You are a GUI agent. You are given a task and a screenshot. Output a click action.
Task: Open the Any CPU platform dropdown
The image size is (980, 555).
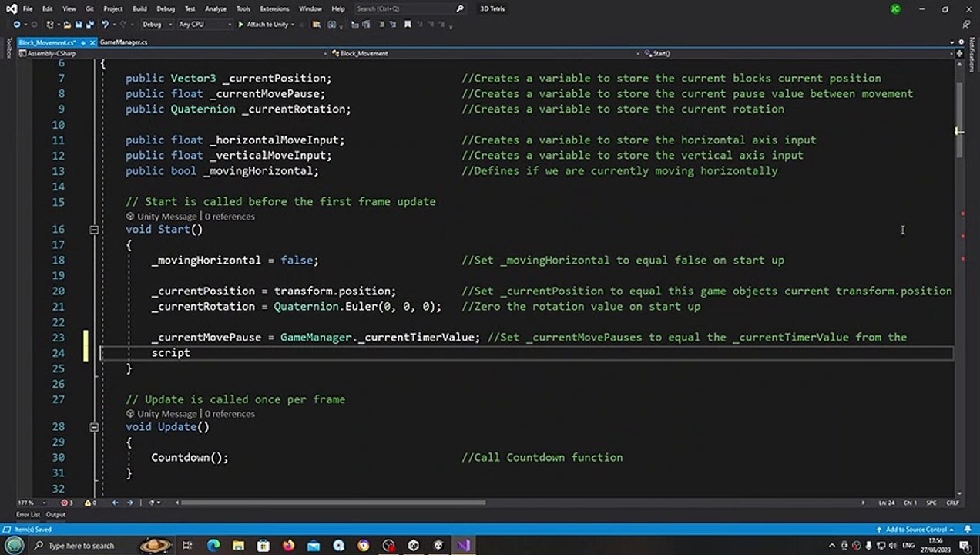(x=204, y=25)
